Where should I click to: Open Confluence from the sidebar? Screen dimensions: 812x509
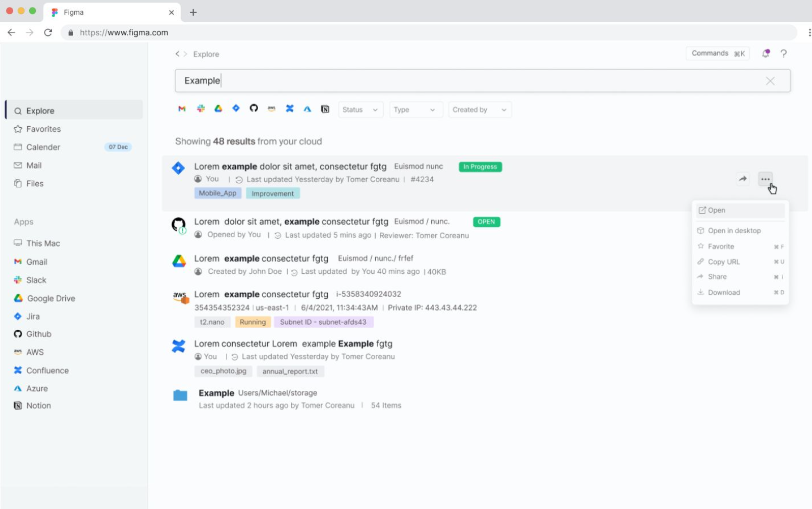[47, 370]
